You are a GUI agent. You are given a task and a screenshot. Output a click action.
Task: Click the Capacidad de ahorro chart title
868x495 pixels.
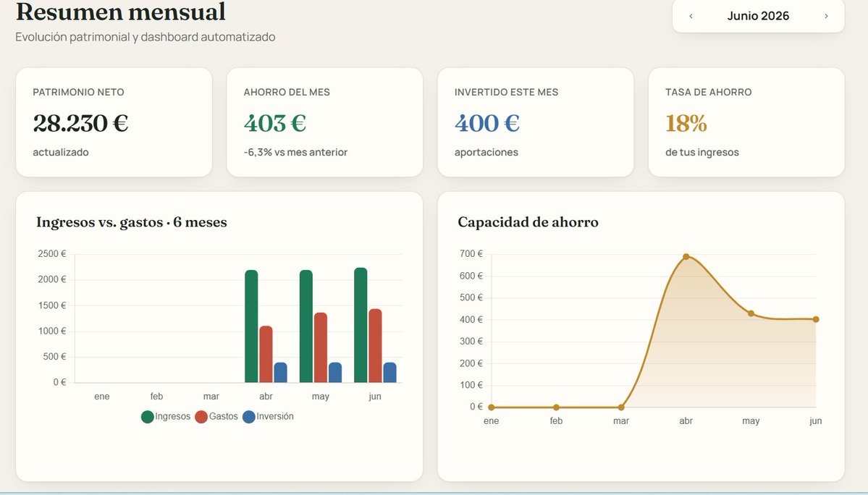(528, 222)
